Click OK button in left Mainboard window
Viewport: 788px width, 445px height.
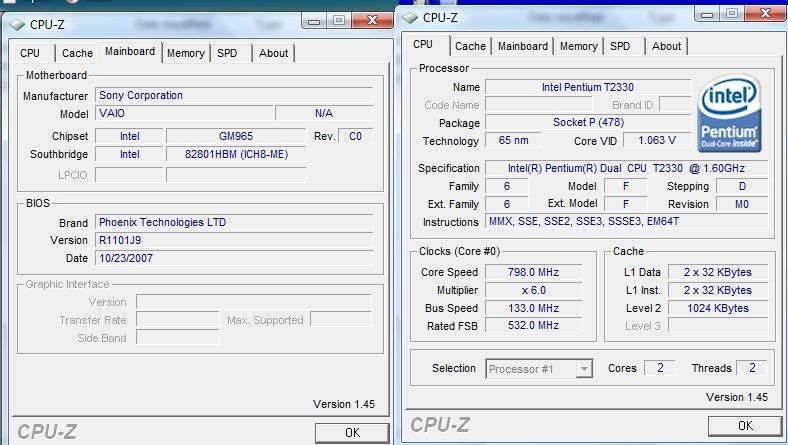[x=352, y=432]
